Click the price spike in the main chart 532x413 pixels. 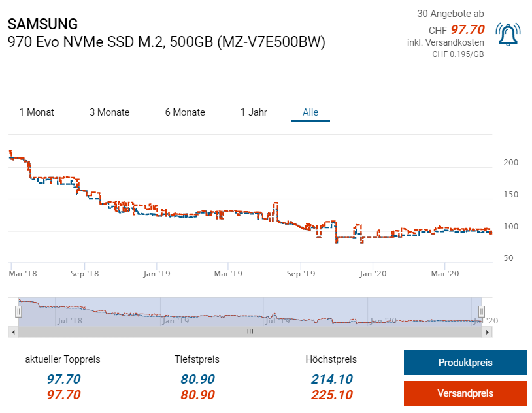click(276, 204)
